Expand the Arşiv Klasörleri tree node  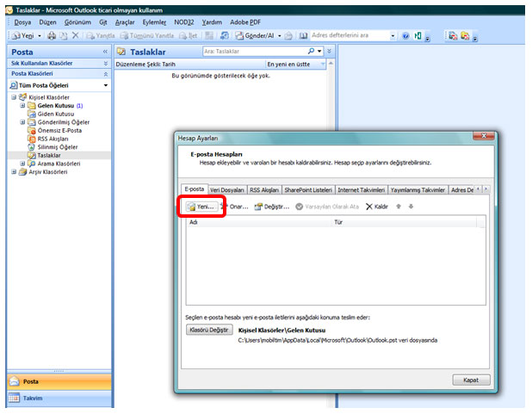pyautogui.click(x=14, y=172)
